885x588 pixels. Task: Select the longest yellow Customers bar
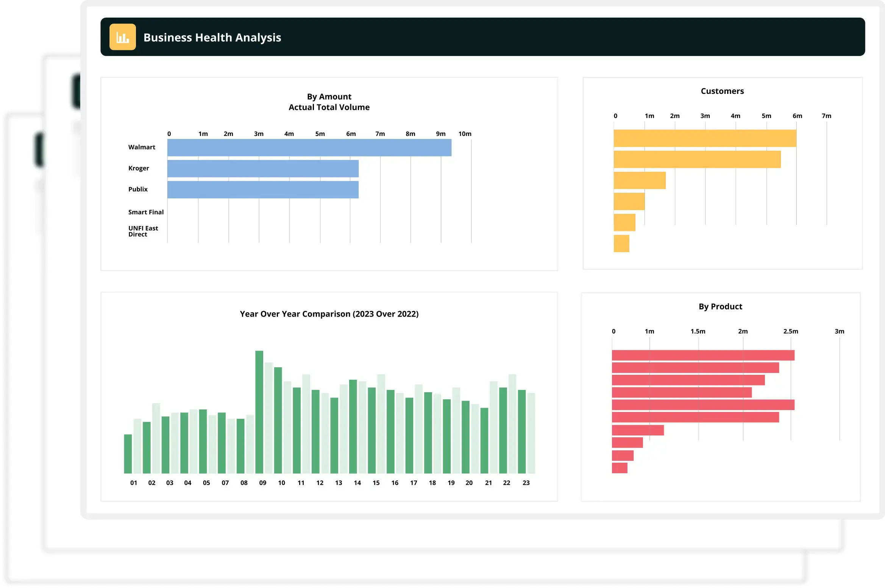[705, 138]
